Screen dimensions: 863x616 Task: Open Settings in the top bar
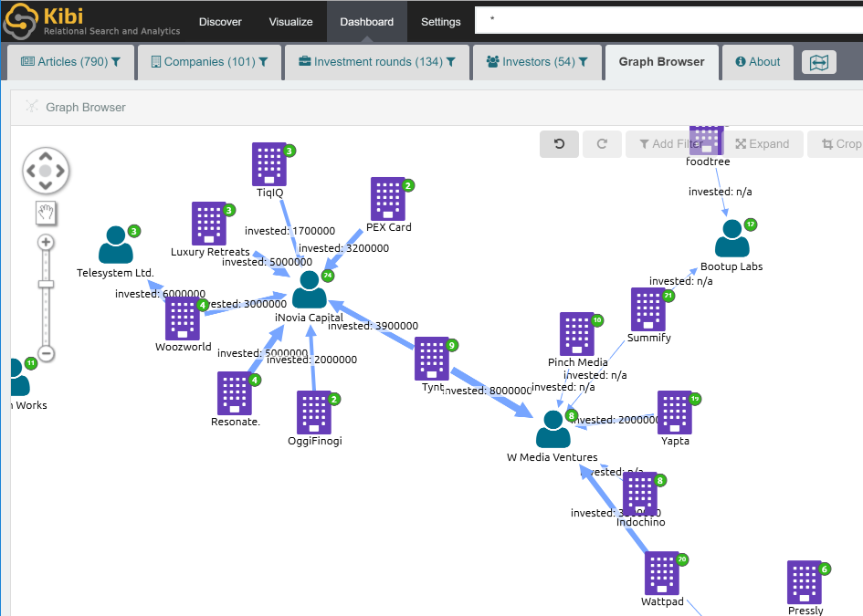click(x=441, y=22)
